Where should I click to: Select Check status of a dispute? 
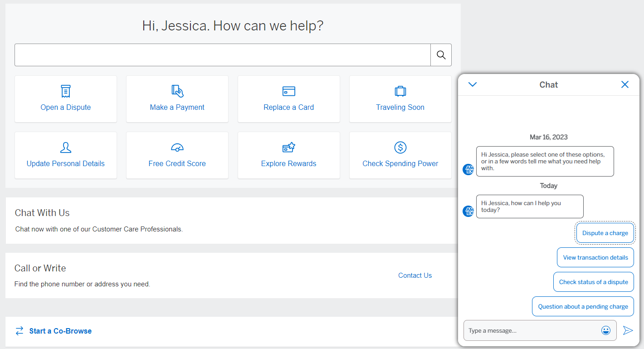[594, 282]
